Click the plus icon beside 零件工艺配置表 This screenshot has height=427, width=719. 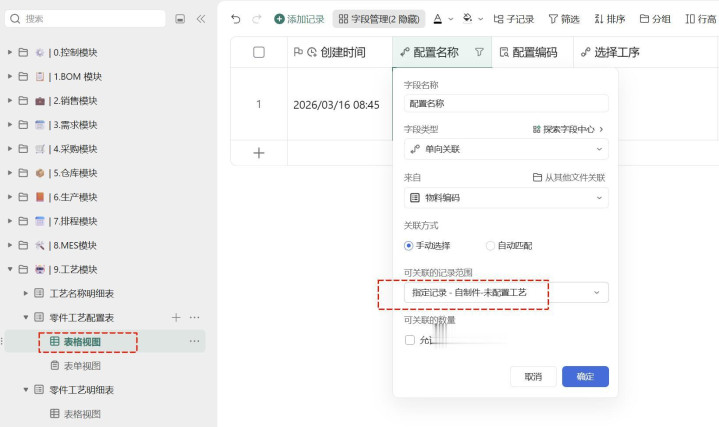[x=176, y=317]
